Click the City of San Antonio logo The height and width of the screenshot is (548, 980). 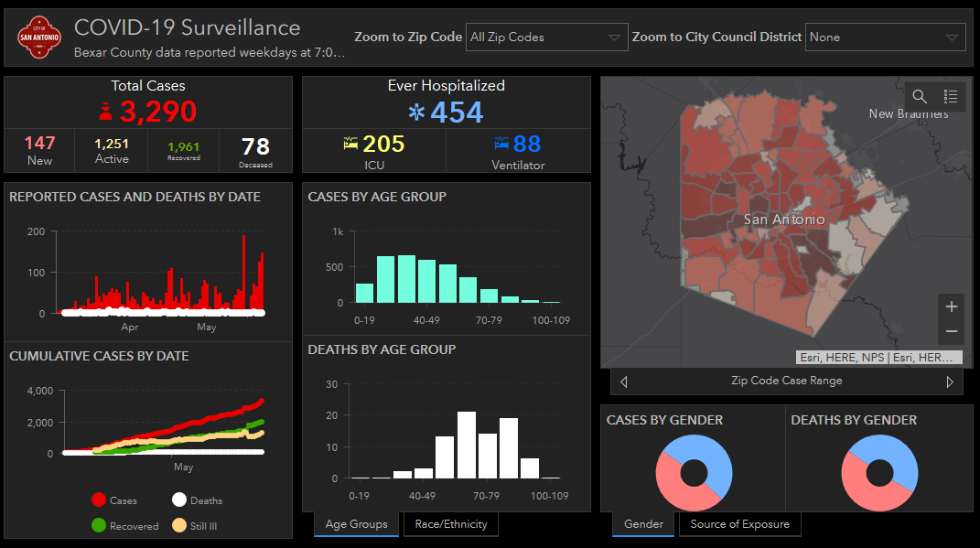tap(39, 38)
